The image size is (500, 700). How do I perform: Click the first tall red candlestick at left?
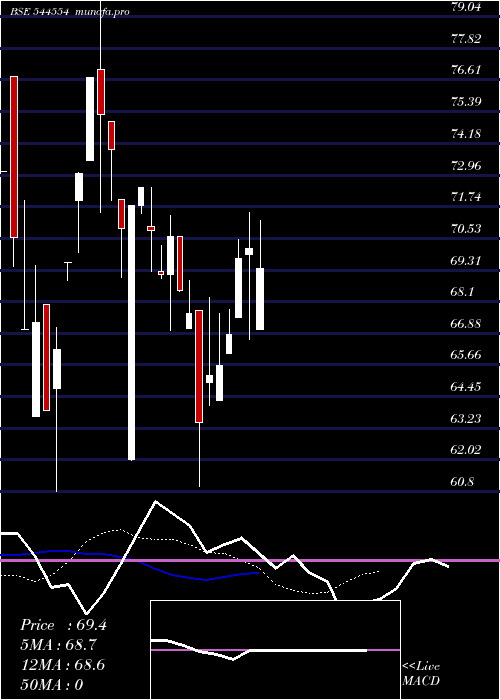coord(14,157)
